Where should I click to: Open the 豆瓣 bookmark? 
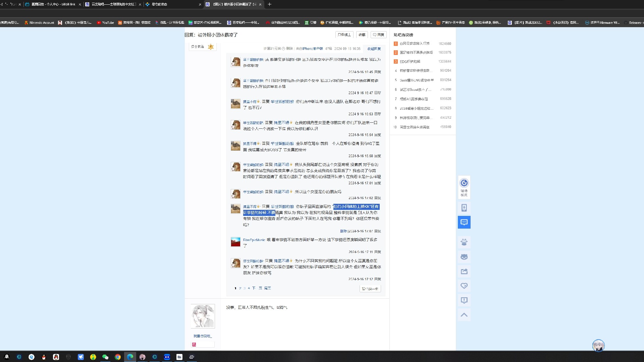click(310, 23)
